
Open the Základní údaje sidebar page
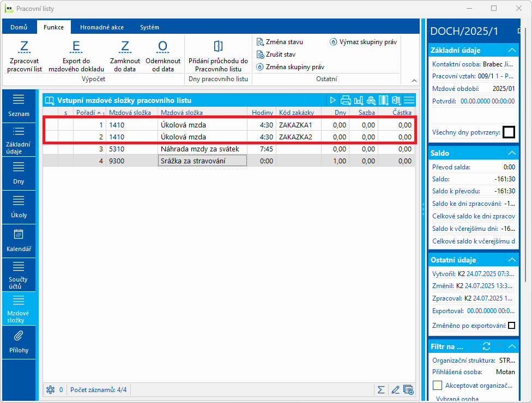[19, 139]
